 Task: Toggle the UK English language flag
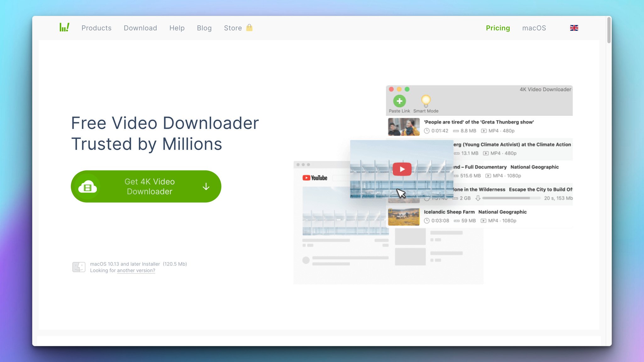coord(574,28)
